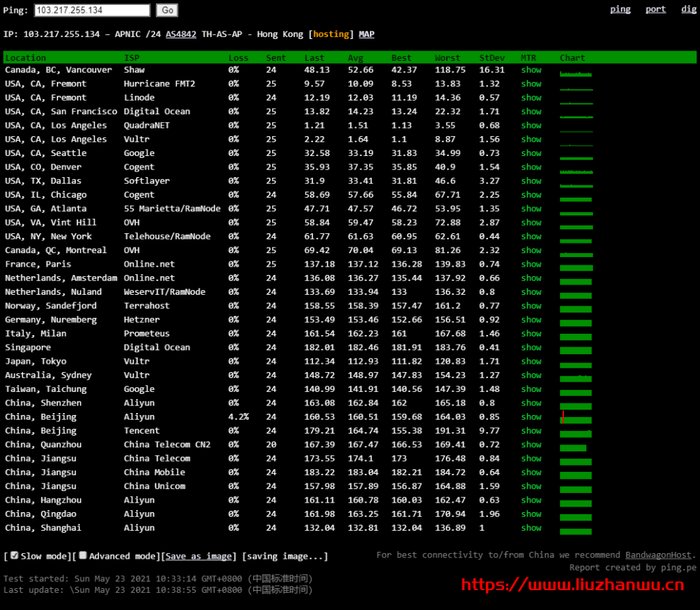
Task: Open the AS4842 link
Action: point(180,34)
